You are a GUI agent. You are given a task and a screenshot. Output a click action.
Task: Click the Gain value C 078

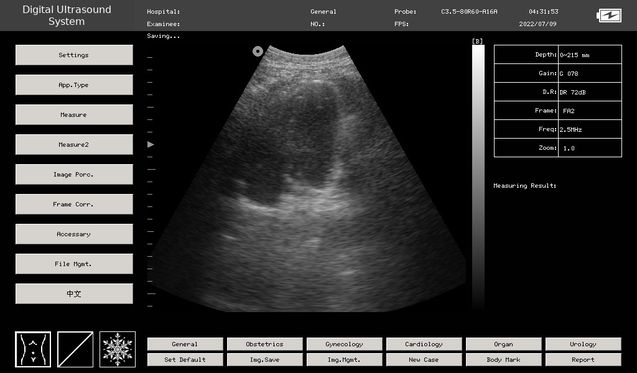(x=569, y=74)
